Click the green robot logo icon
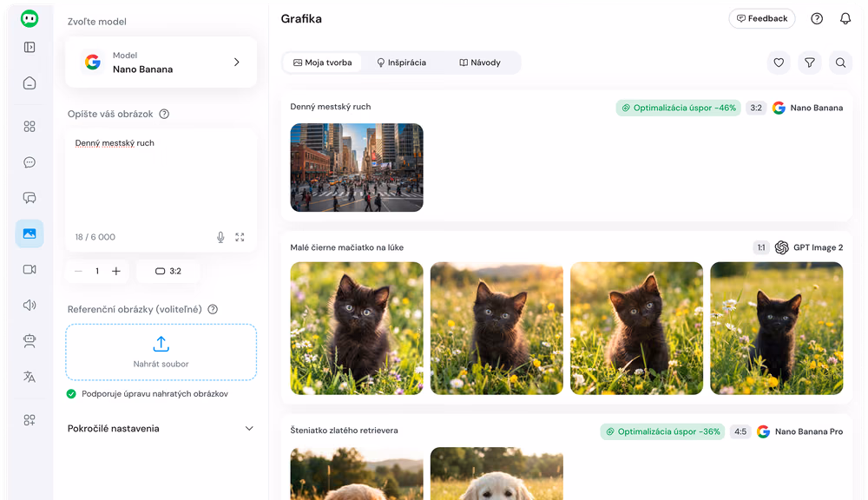The height and width of the screenshot is (500, 868). (x=30, y=18)
